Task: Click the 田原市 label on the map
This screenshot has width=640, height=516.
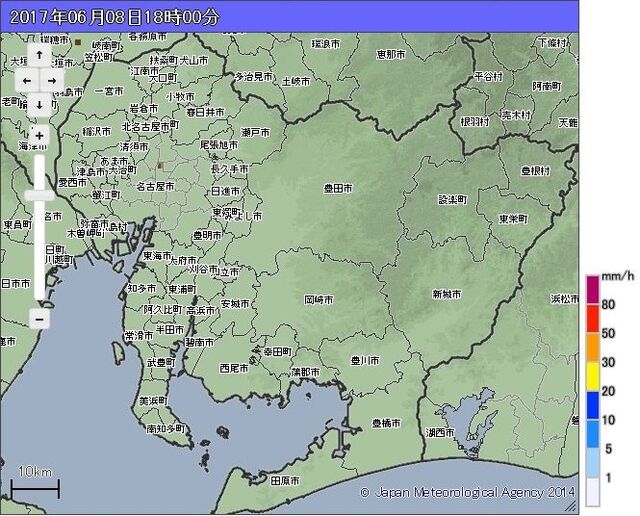Action: click(285, 481)
